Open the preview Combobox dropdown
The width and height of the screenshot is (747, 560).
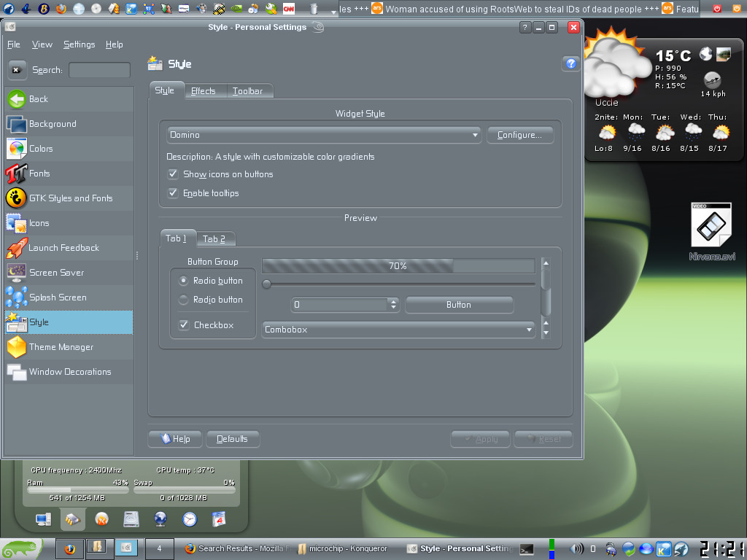pos(398,329)
